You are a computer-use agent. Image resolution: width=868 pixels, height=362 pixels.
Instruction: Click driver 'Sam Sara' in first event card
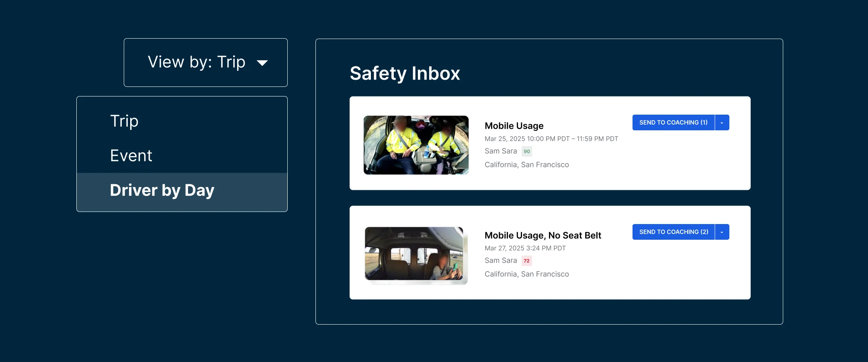click(x=502, y=151)
